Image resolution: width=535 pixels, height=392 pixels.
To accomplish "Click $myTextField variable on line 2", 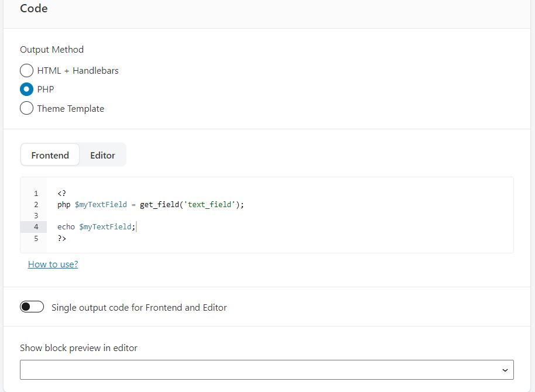I will (x=101, y=205).
